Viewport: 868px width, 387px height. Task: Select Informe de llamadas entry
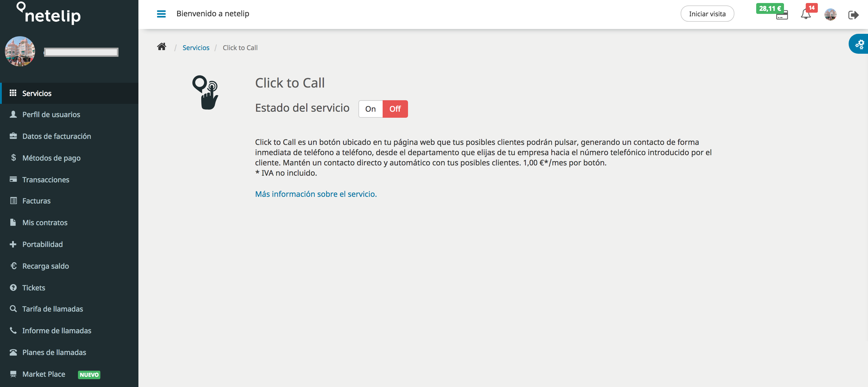tap(57, 331)
